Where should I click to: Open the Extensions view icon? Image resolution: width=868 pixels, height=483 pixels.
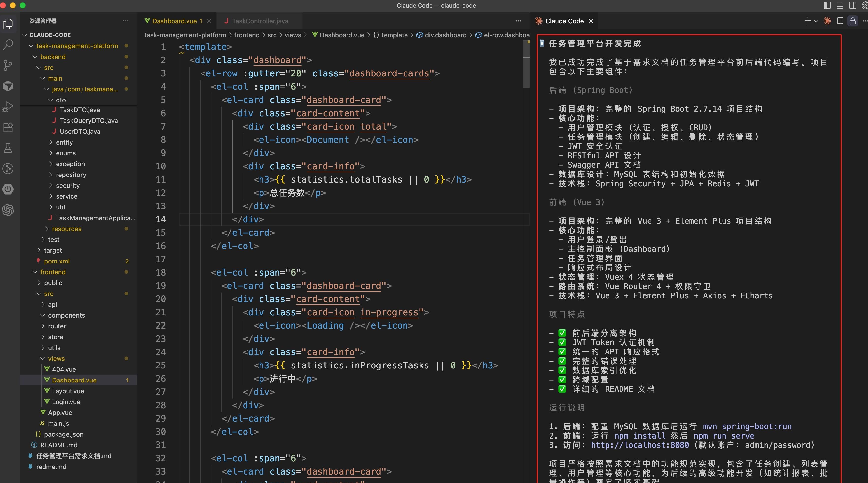(8, 127)
